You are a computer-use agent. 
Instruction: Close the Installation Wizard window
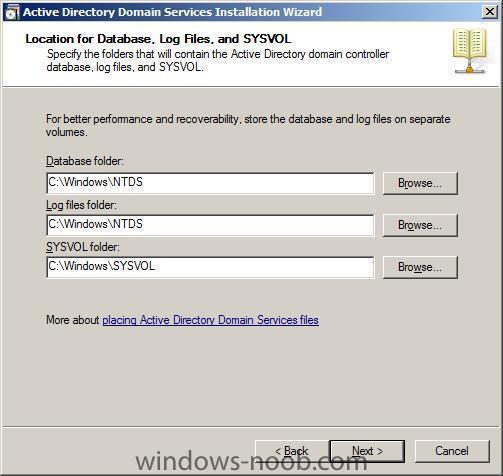coord(490,12)
